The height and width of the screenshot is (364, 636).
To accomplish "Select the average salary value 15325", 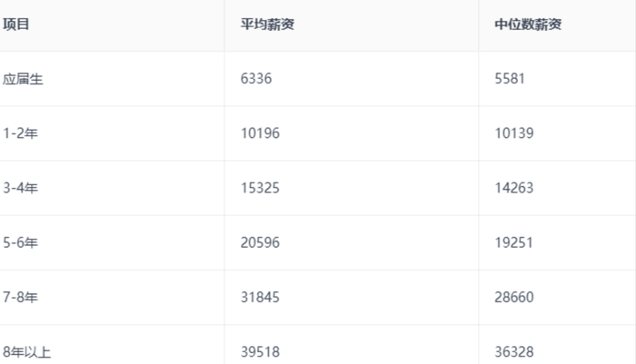I will click(260, 188).
